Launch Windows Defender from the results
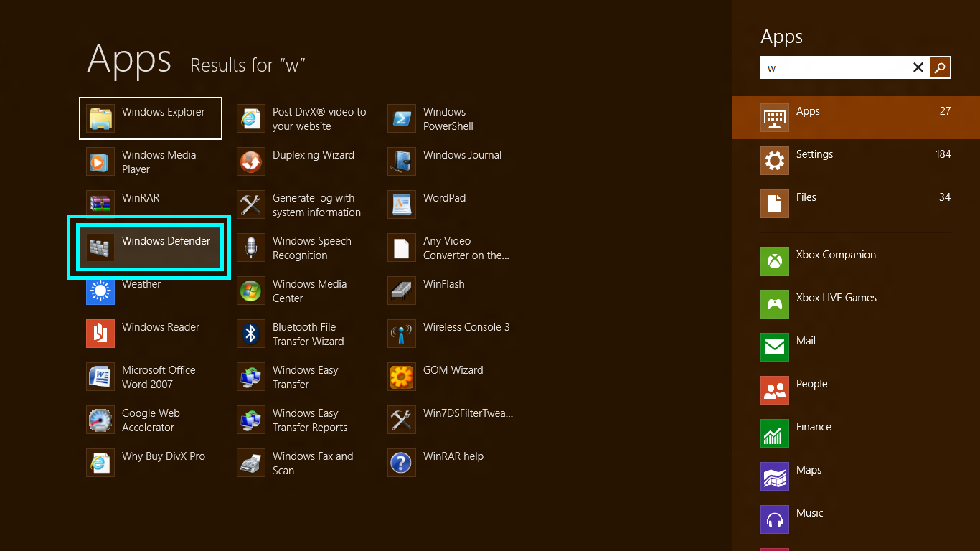 click(149, 246)
